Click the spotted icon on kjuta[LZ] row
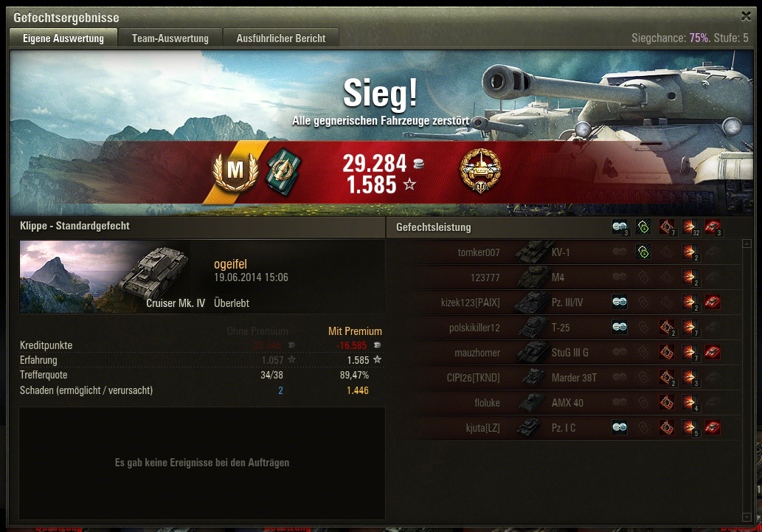 [x=620, y=427]
